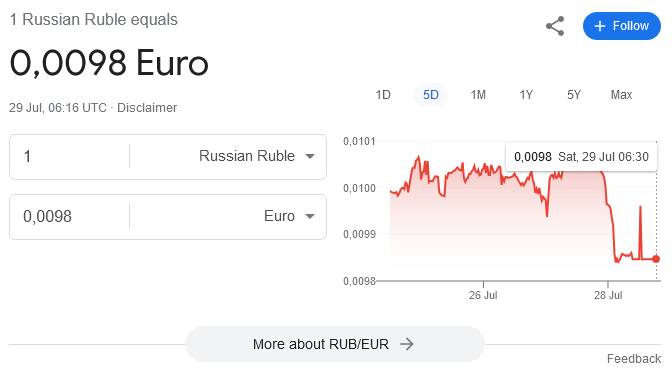672x385 pixels.
Task: Click the Follow button
Action: point(622,26)
